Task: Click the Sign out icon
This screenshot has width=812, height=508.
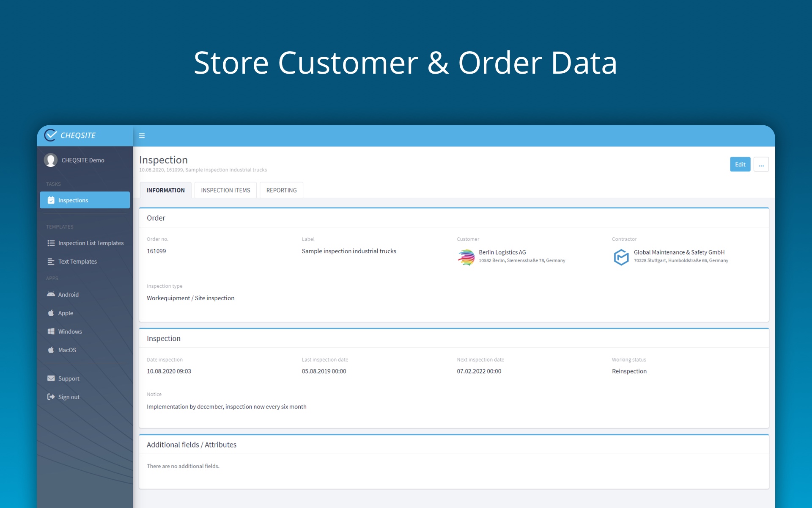Action: tap(51, 397)
